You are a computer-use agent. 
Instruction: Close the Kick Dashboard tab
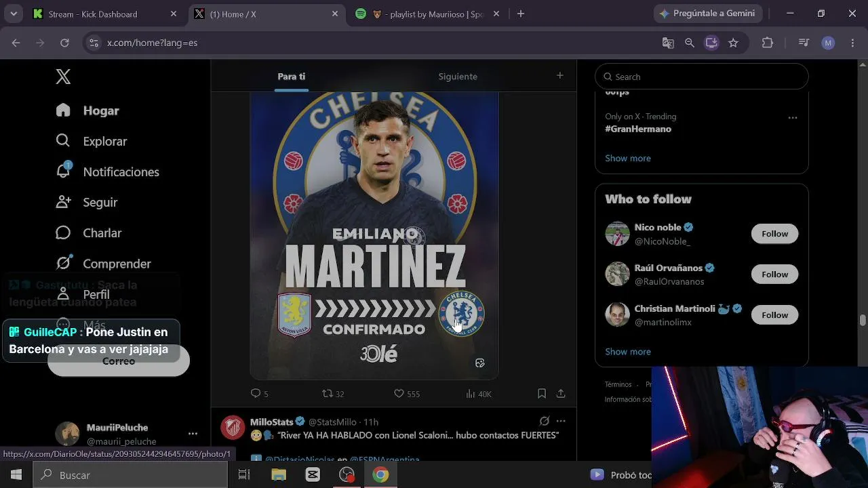pos(174,14)
